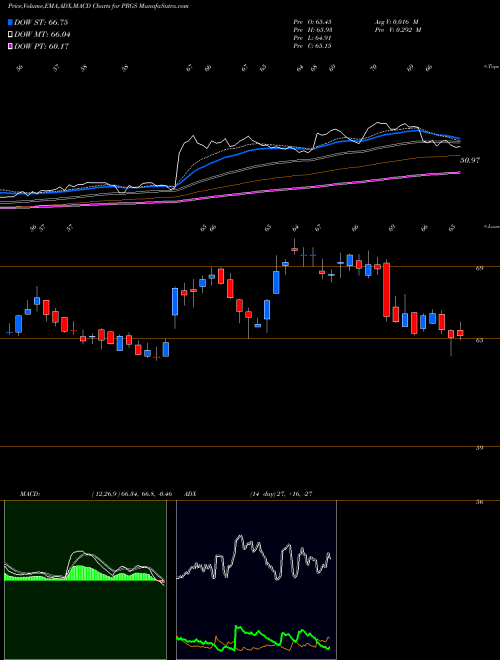Click the 'Pre V: 0.292 M' volume text

click(399, 30)
